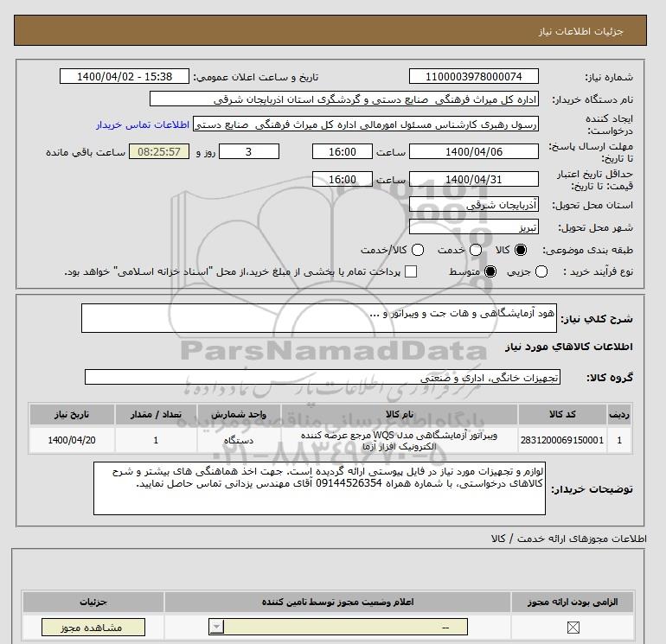Select the کالا radio button
Screen dimensions: 666x644
(x=521, y=250)
